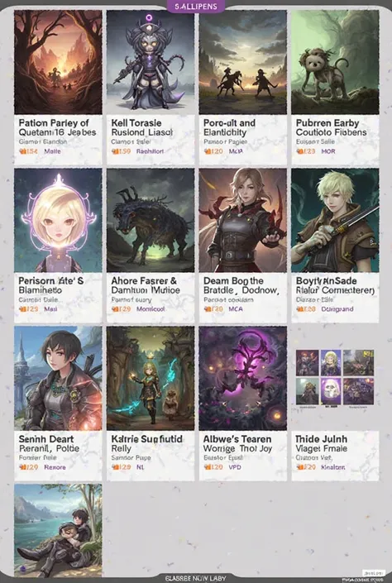This screenshot has height=583, width=392.
Task: Click the orange price icon under Kell Torasle
Action: click(x=115, y=151)
